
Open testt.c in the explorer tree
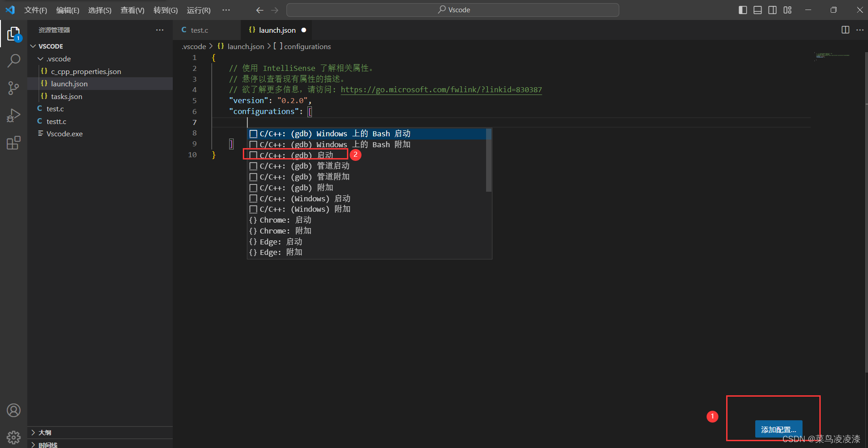click(100, 121)
